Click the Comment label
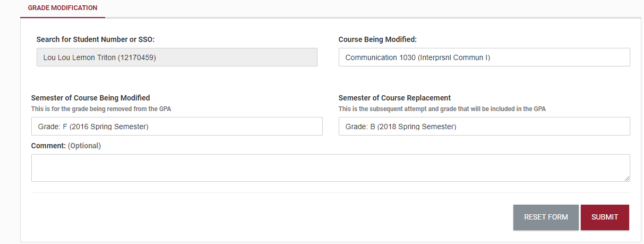Image resolution: width=644 pixels, height=244 pixels. (x=48, y=146)
